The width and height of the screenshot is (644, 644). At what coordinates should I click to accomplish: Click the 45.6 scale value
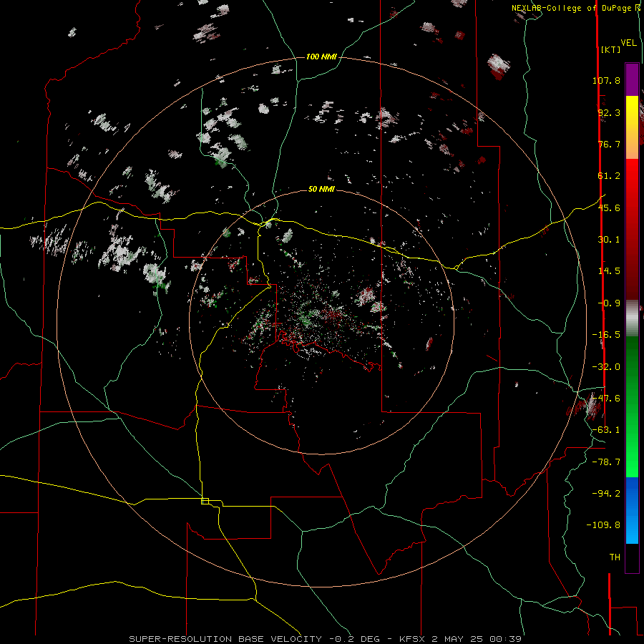609,208
